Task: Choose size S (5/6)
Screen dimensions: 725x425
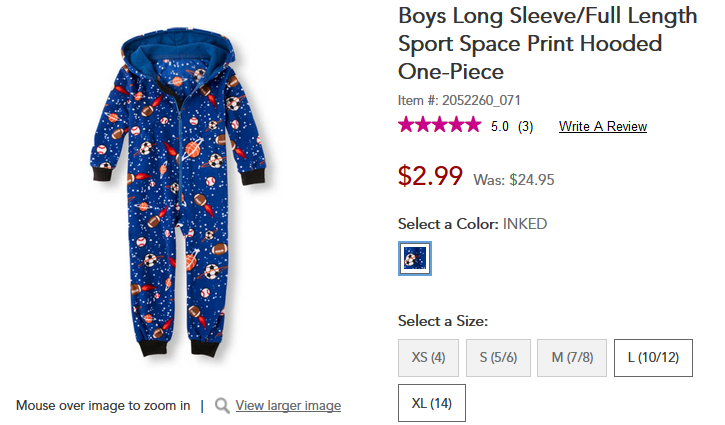Action: click(498, 357)
